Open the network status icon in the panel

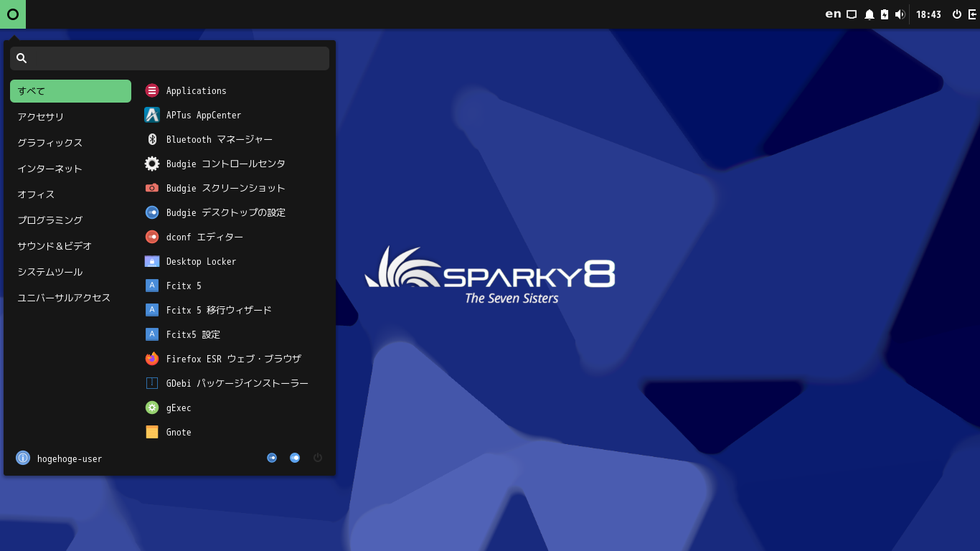click(852, 14)
